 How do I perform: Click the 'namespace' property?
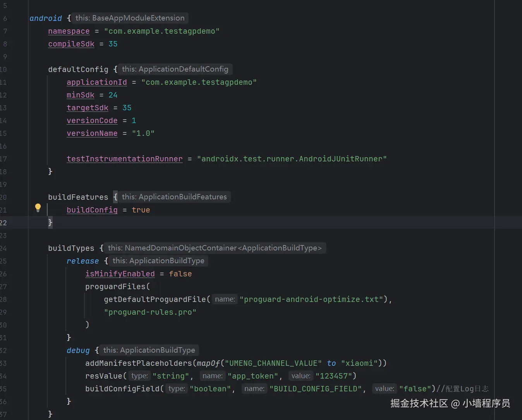[x=69, y=31]
